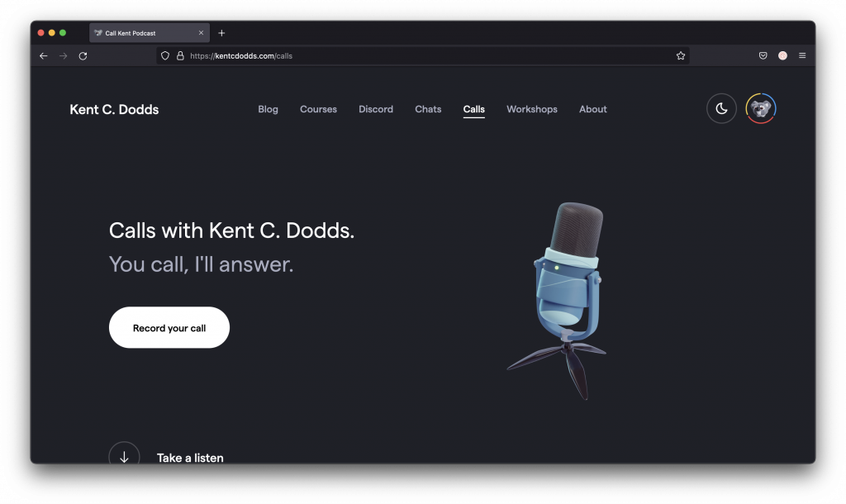
Task: Reload the page
Action: [83, 56]
